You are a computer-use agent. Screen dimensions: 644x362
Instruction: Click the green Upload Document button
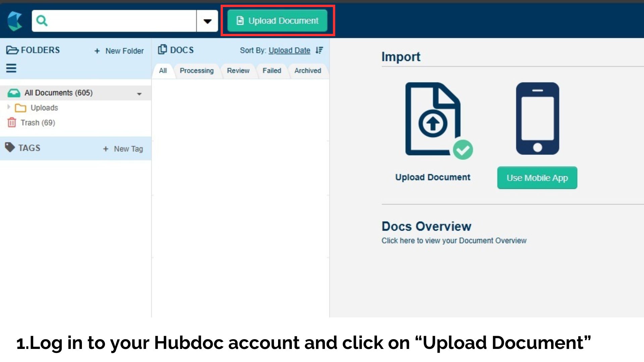click(277, 21)
